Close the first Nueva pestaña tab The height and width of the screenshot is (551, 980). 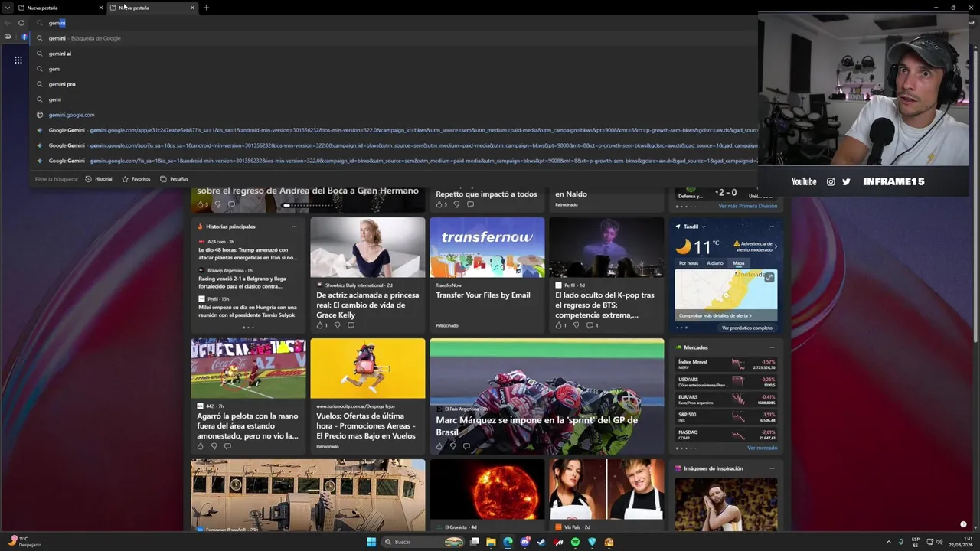click(x=100, y=8)
